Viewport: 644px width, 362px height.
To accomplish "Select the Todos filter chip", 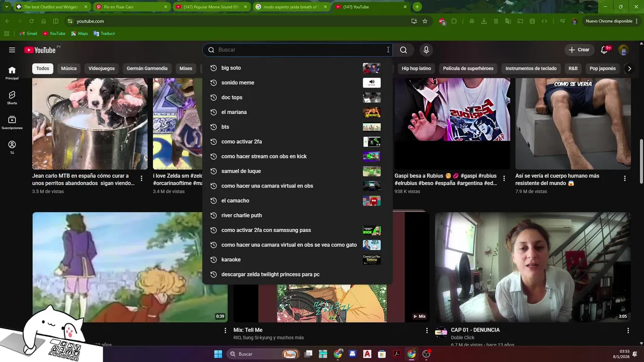I will (x=43, y=68).
